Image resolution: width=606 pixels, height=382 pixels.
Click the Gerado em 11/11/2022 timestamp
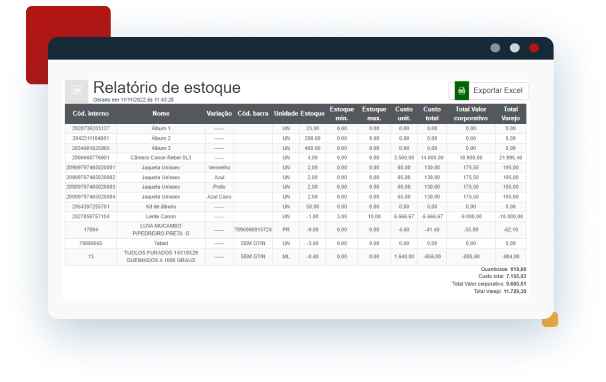click(133, 100)
